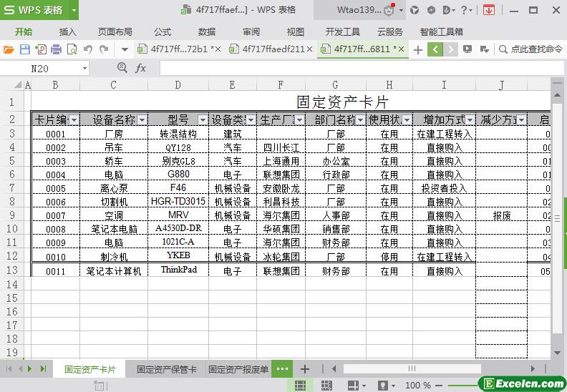Open the 公式 ribbon tab

(163, 31)
